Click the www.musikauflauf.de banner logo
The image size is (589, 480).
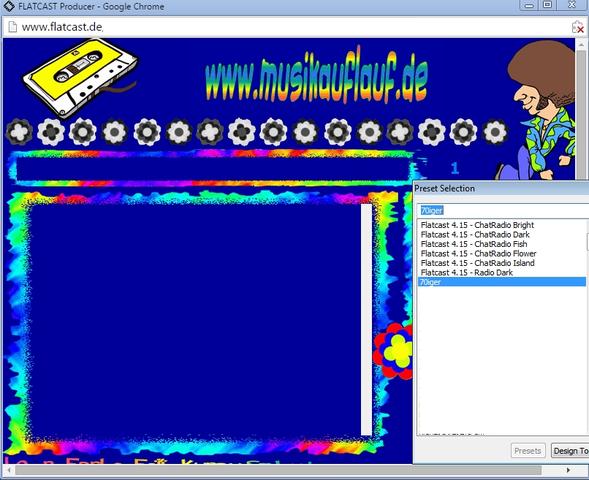pyautogui.click(x=316, y=75)
